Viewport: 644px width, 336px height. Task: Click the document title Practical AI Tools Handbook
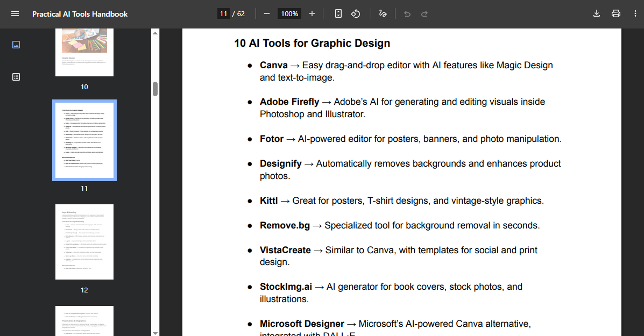pyautogui.click(x=80, y=14)
